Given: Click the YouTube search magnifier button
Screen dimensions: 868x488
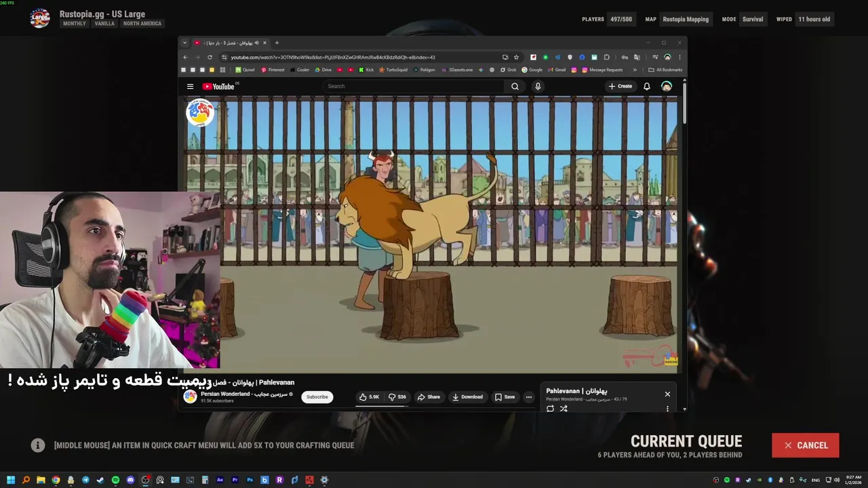Looking at the screenshot, I should pyautogui.click(x=515, y=86).
